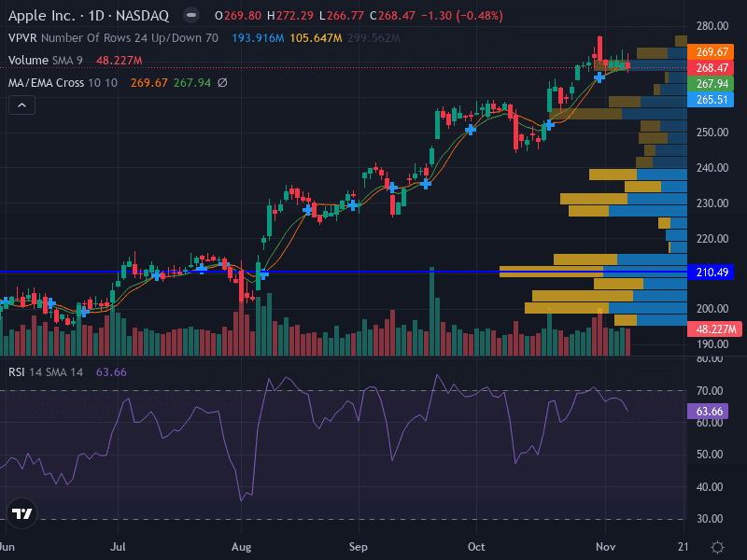Open the RSI 14 SMA 14 legend
The width and height of the screenshot is (747, 560).
[46, 371]
